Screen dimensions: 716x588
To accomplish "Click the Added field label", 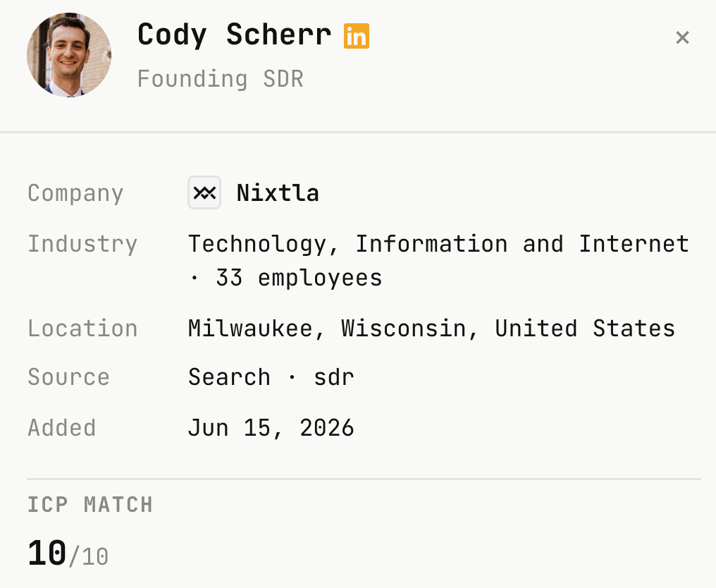I will (61, 428).
